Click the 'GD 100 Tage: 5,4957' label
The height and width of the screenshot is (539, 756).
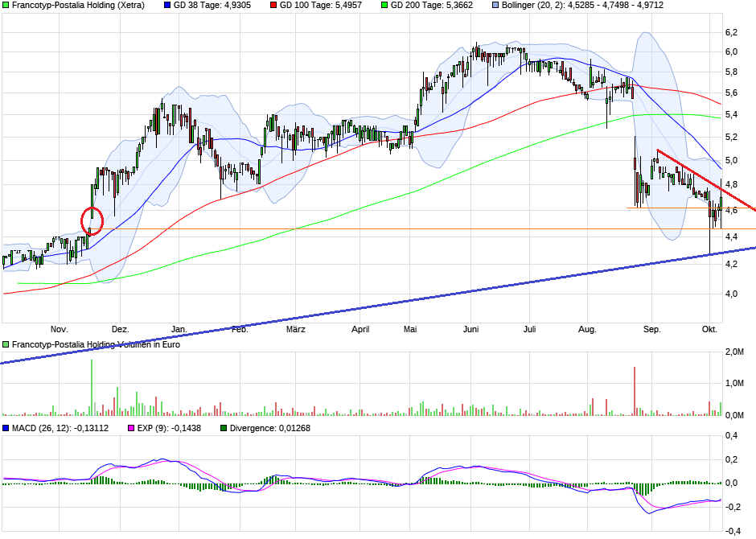(321, 6)
